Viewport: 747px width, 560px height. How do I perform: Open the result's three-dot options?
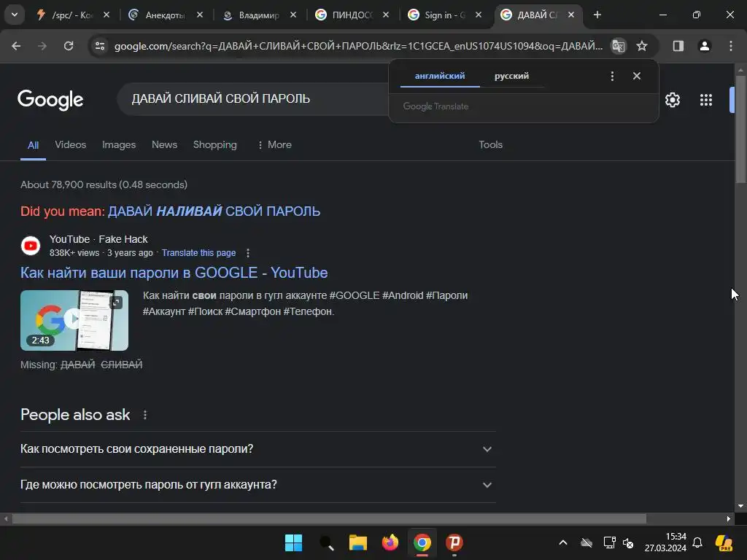pos(248,253)
